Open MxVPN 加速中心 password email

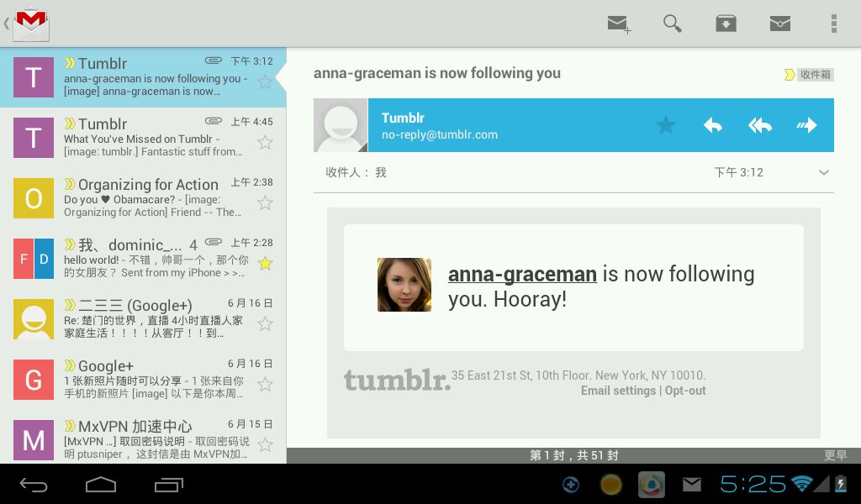point(143,438)
